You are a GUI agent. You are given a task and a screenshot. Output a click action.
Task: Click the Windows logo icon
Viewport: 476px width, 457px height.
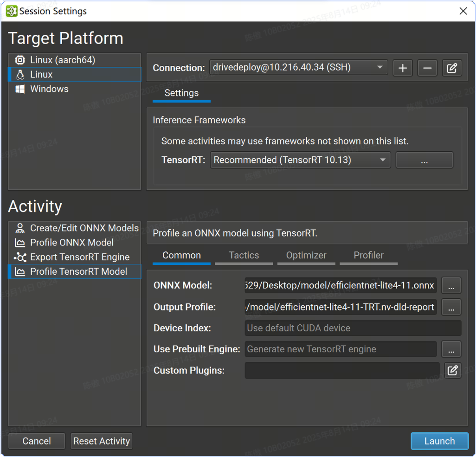[x=20, y=89]
